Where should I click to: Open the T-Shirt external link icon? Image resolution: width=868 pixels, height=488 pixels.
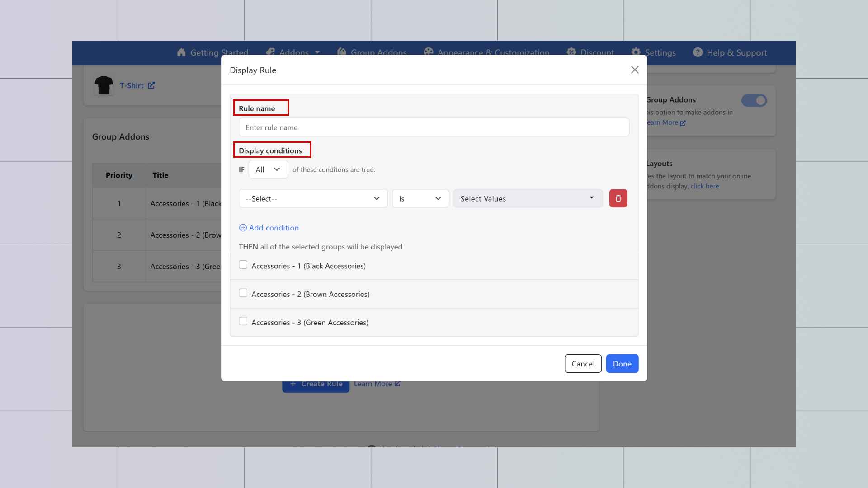pos(151,85)
